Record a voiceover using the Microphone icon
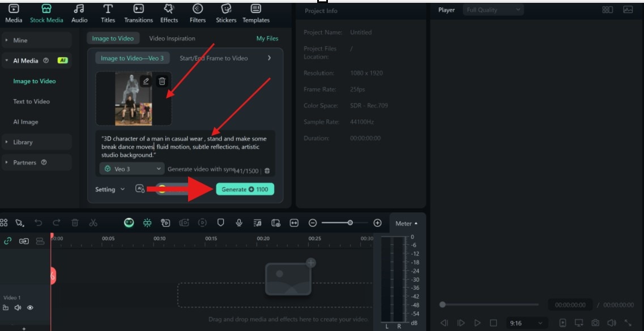The width and height of the screenshot is (644, 331). 239,223
